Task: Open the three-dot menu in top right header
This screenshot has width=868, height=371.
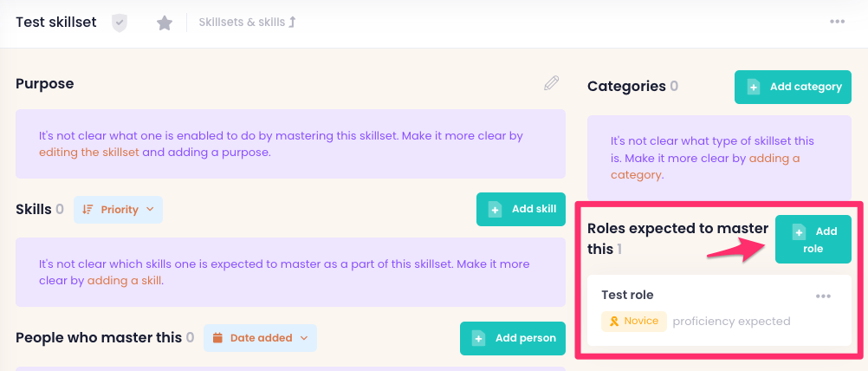Action: click(x=837, y=22)
